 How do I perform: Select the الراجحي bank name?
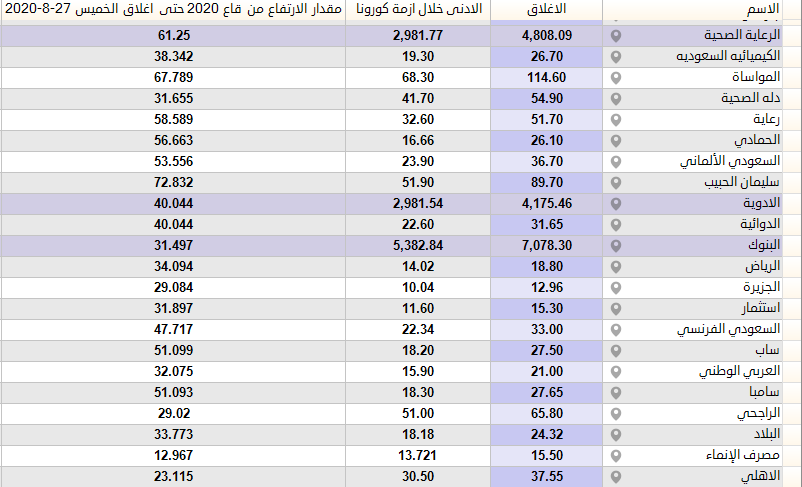(759, 413)
